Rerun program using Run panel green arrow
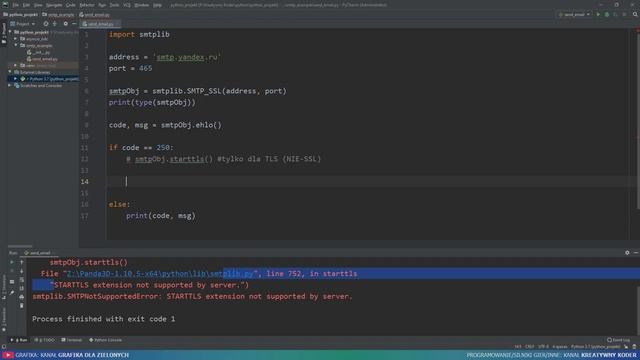The width and height of the screenshot is (640, 360). 12,262
